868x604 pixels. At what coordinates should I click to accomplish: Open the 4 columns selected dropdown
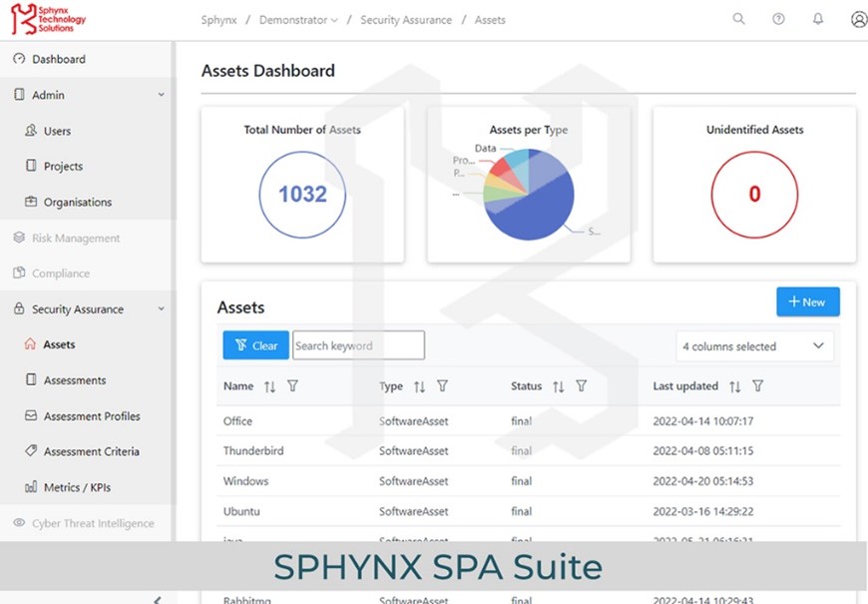pos(754,346)
